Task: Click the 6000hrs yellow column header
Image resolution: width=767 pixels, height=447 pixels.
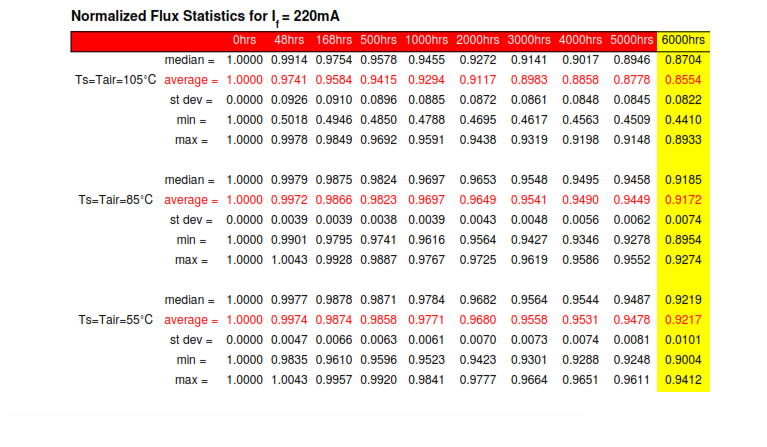Action: 683,40
